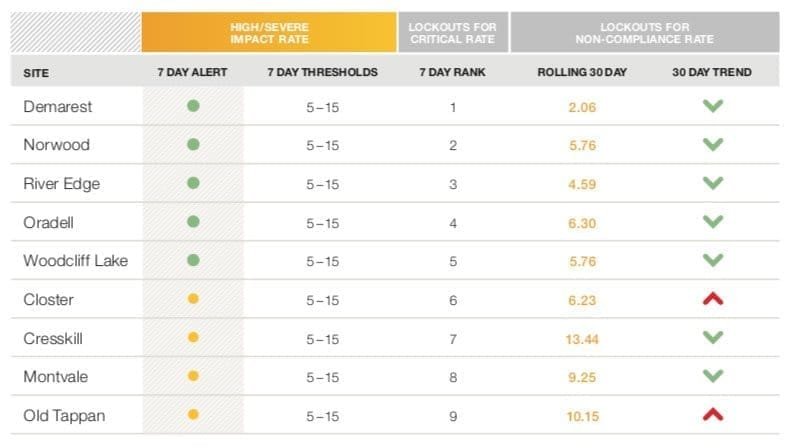792x448 pixels.
Task: Click River Edge's green downward trend chevron
Action: [x=712, y=183]
